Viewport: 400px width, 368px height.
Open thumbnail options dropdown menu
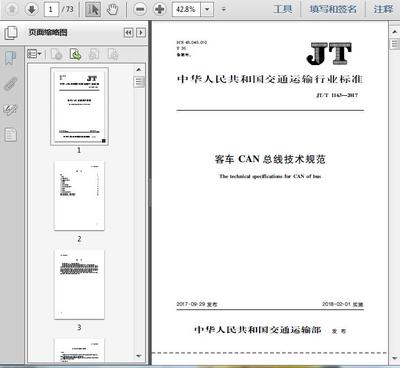[34, 54]
